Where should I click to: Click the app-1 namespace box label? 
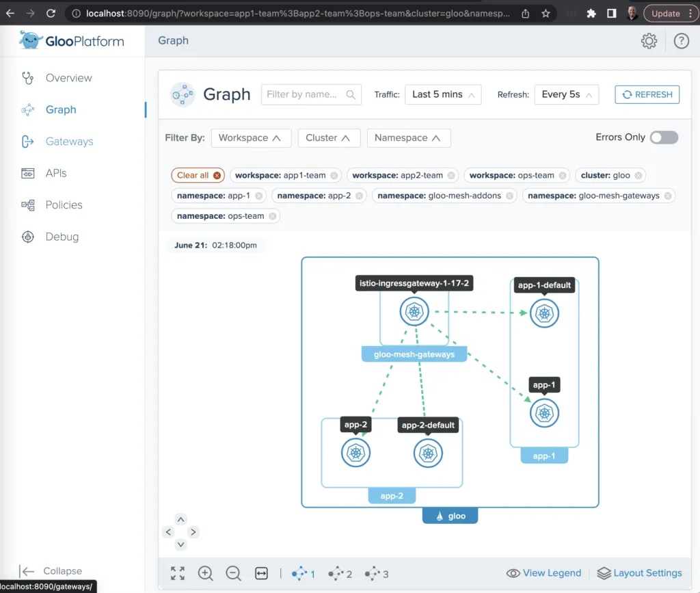pos(544,456)
